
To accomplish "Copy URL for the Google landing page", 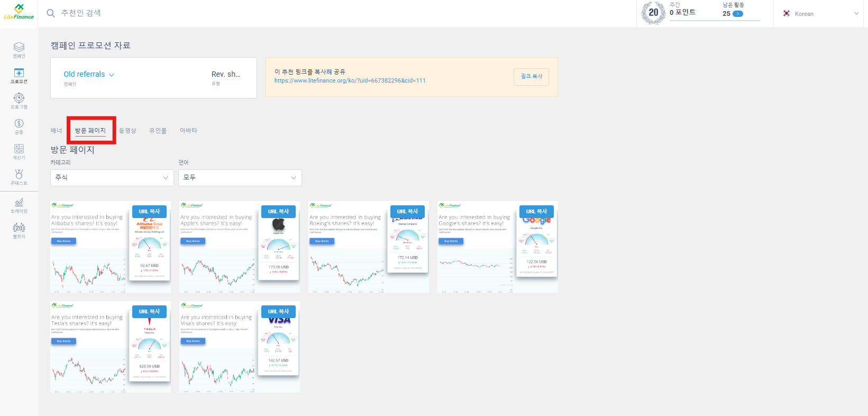I will [x=536, y=212].
